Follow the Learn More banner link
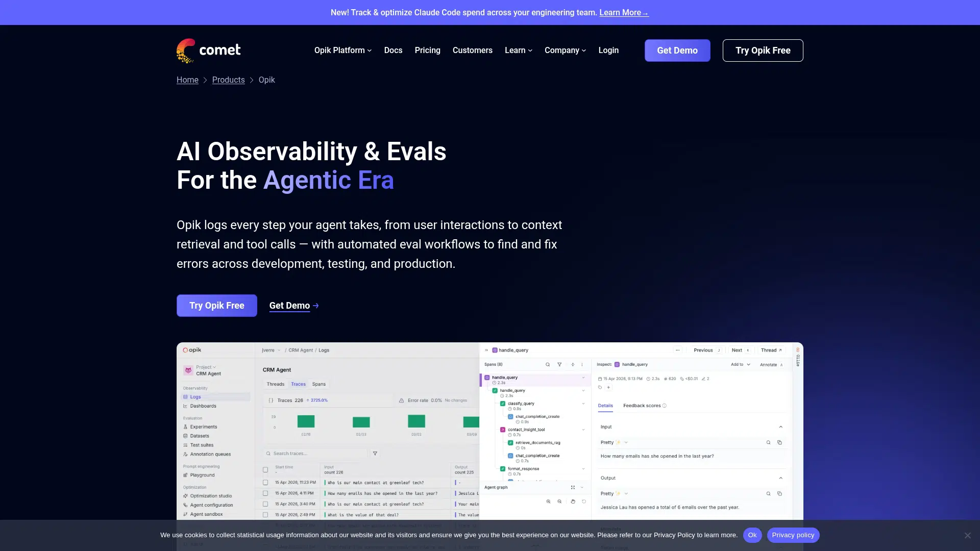Viewport: 980px width, 551px height. pyautogui.click(x=624, y=13)
